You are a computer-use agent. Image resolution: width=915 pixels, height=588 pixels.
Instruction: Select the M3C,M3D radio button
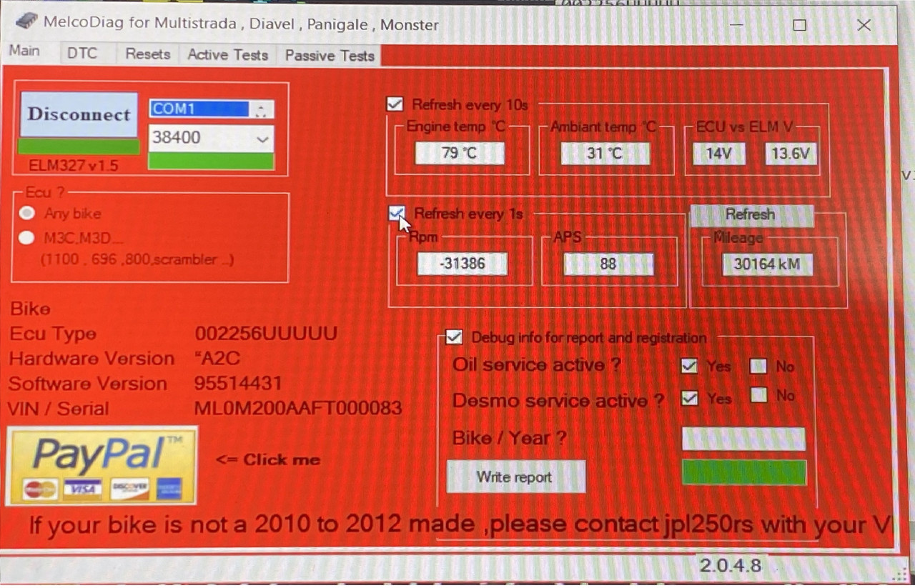[x=27, y=238]
